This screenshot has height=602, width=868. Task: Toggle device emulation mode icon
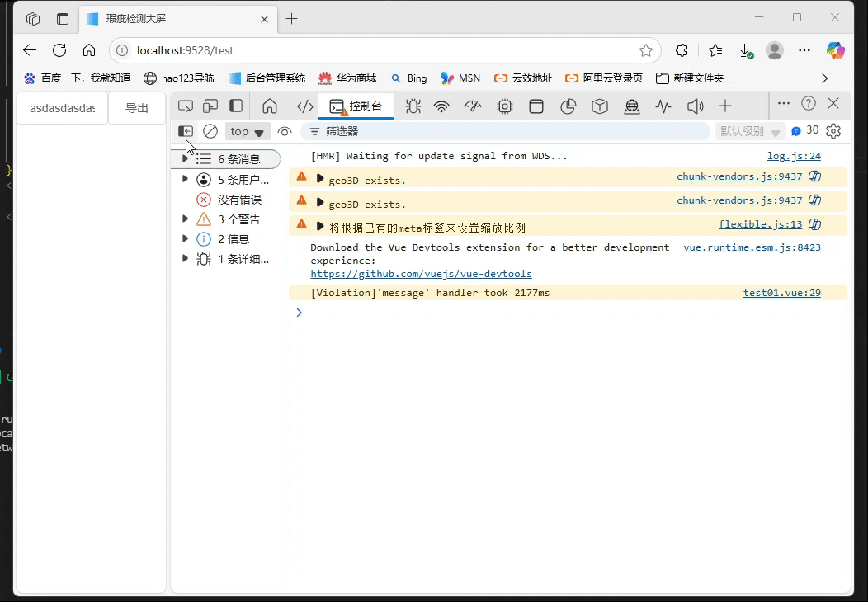(x=210, y=106)
